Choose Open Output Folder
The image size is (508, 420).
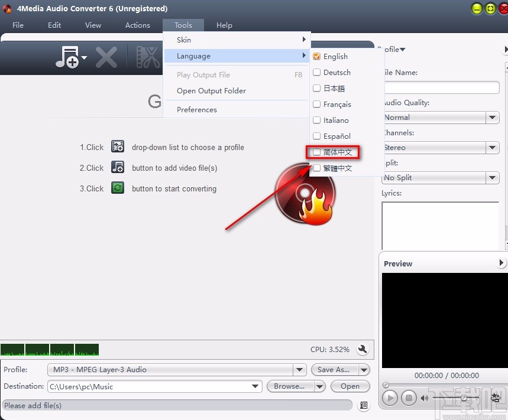[x=237, y=91]
